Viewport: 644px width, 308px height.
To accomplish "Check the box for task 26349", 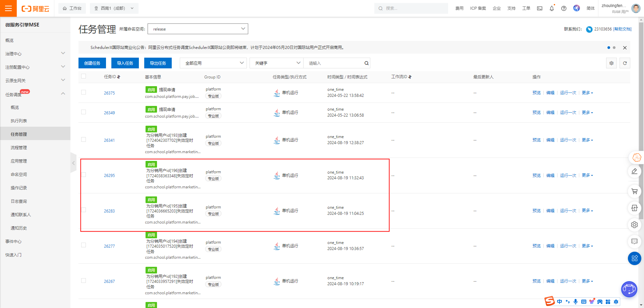I will point(84,112).
